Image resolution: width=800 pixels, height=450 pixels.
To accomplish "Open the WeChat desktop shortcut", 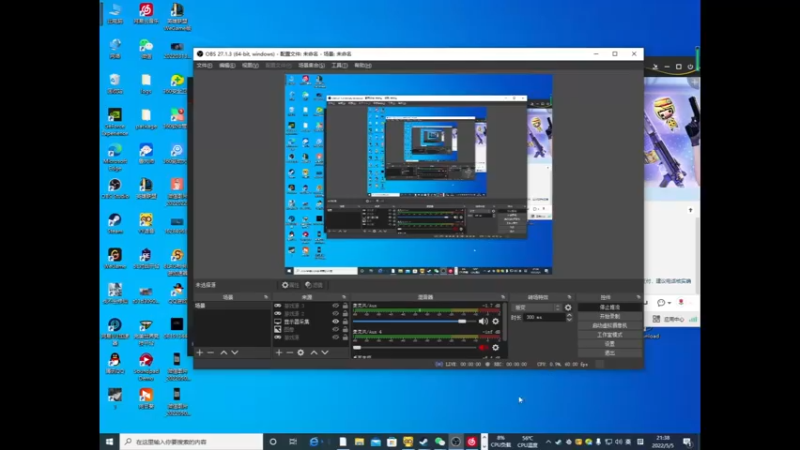I will [x=146, y=49].
